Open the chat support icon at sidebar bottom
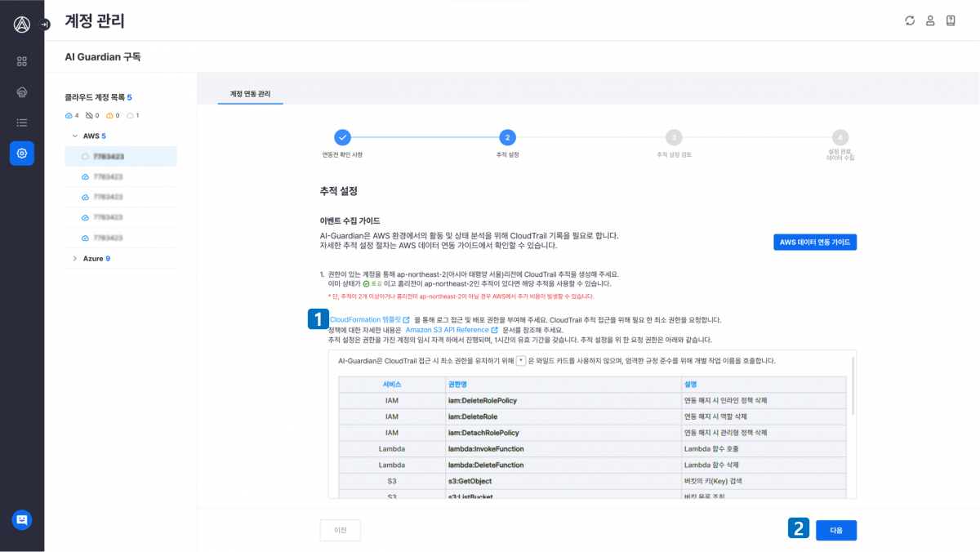This screenshot has width=980, height=552. coord(22,519)
